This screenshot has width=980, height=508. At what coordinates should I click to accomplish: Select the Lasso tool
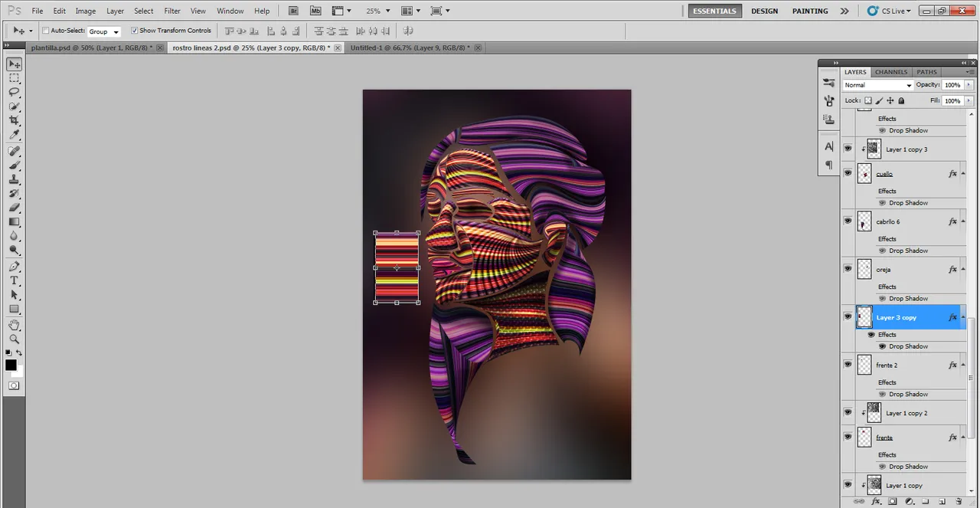(14, 92)
